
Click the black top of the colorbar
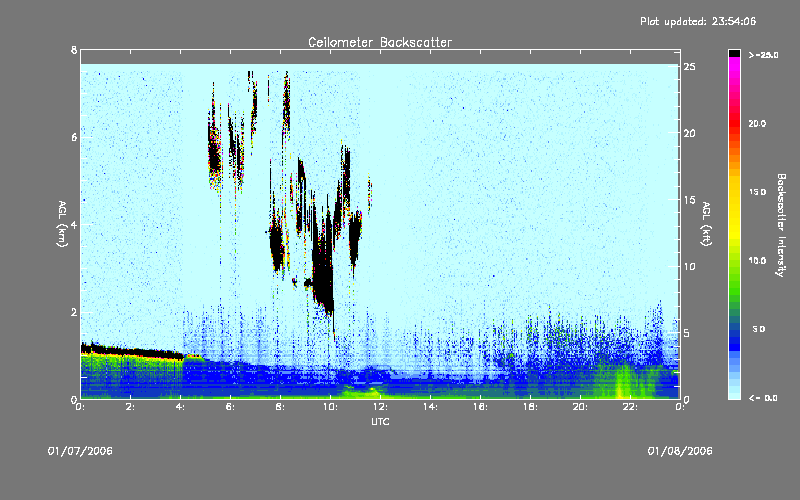click(734, 53)
